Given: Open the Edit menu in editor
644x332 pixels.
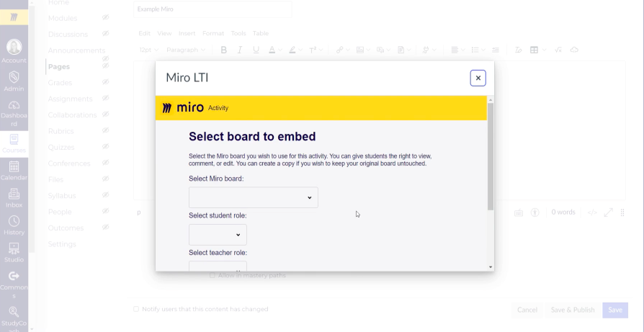Looking at the screenshot, I should [x=144, y=33].
